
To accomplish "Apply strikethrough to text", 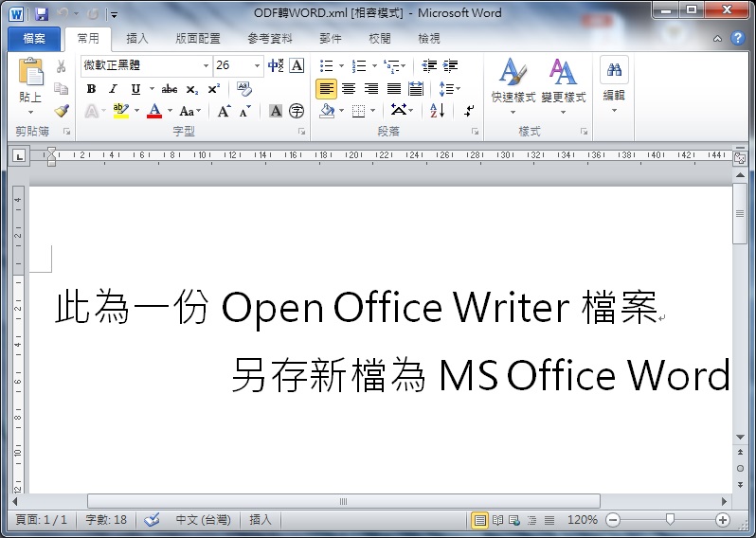I will (169, 89).
